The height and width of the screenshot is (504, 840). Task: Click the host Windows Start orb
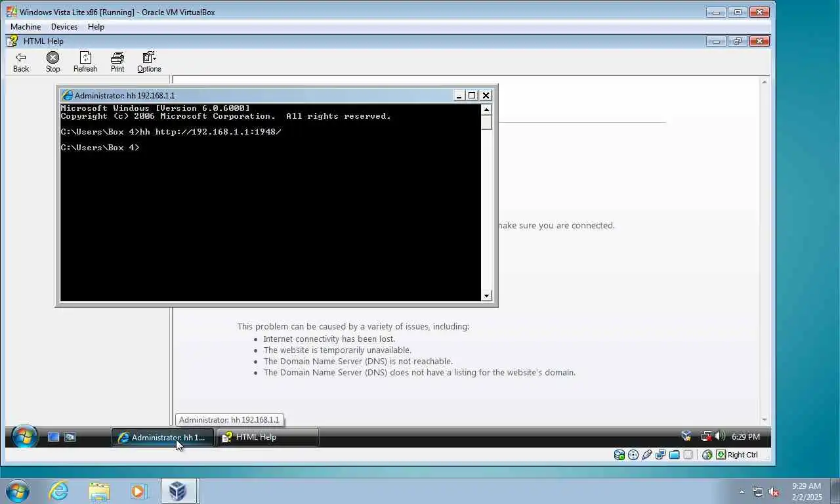[17, 491]
